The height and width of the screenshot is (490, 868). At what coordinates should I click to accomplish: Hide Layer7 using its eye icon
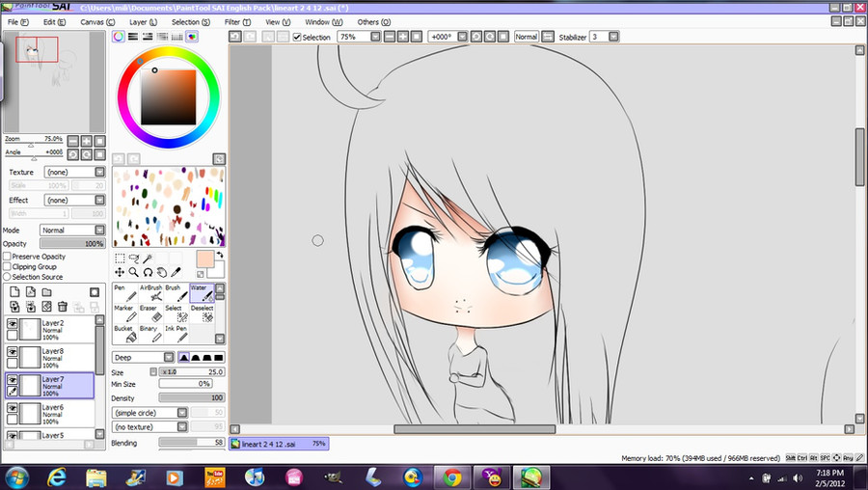[13, 380]
